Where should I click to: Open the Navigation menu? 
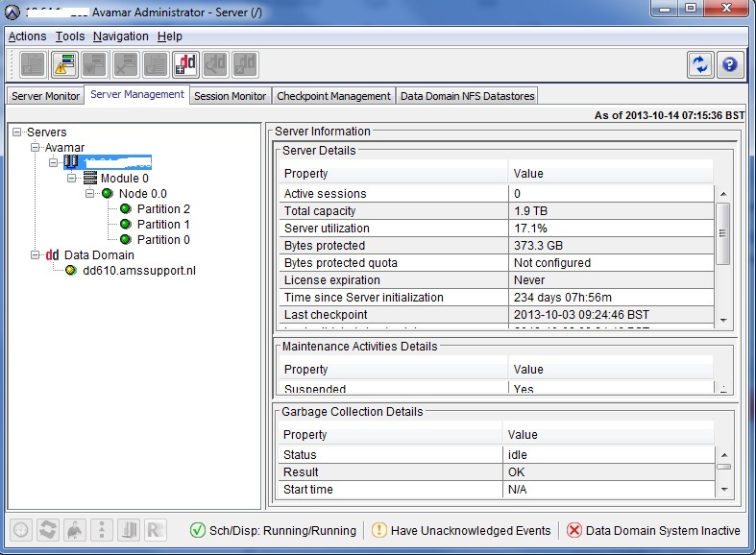tap(120, 36)
